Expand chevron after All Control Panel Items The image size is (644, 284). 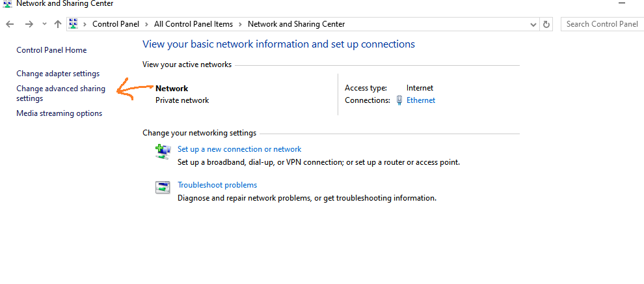pos(240,24)
